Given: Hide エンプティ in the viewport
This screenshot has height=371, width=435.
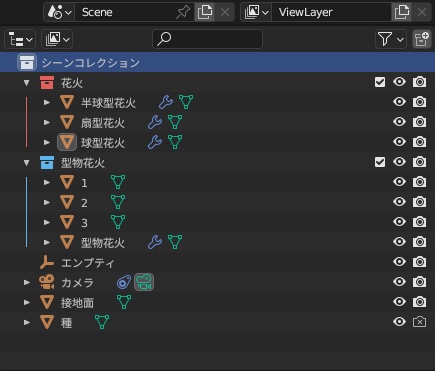Looking at the screenshot, I should click(399, 262).
